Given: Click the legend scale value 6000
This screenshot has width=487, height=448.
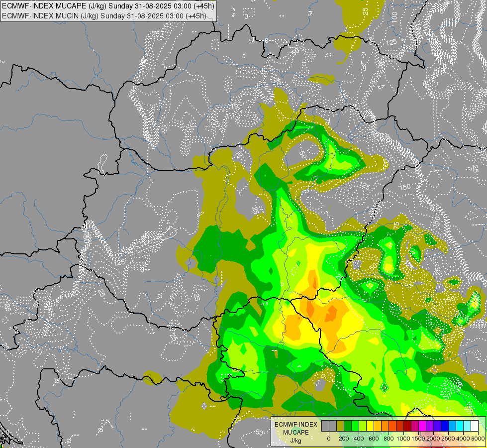Looking at the screenshot, I should [478, 439].
